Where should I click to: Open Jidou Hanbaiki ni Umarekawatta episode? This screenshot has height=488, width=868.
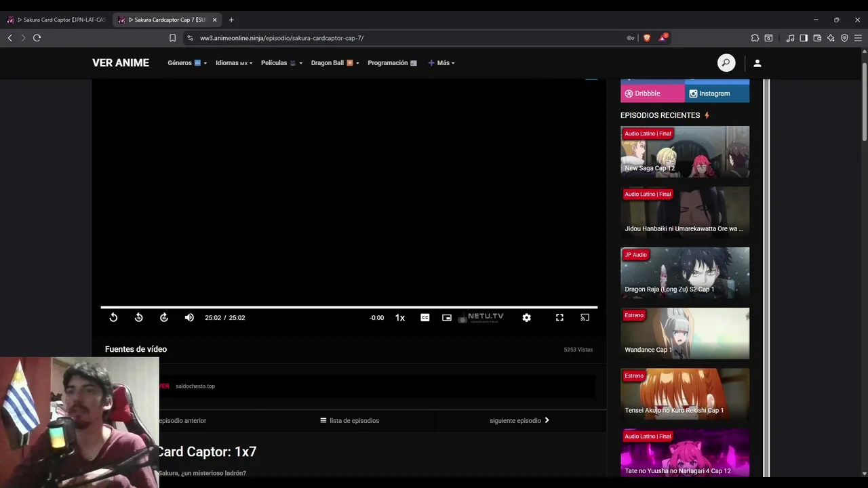point(685,212)
